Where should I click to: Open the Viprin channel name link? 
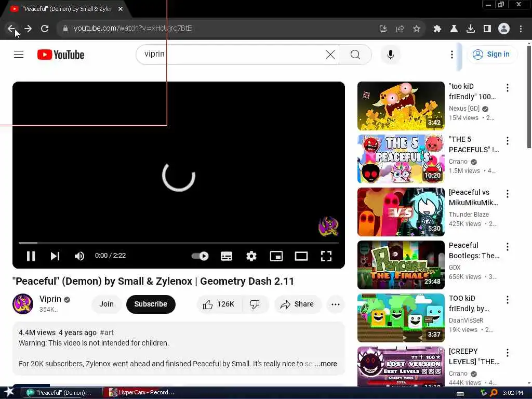(x=50, y=299)
